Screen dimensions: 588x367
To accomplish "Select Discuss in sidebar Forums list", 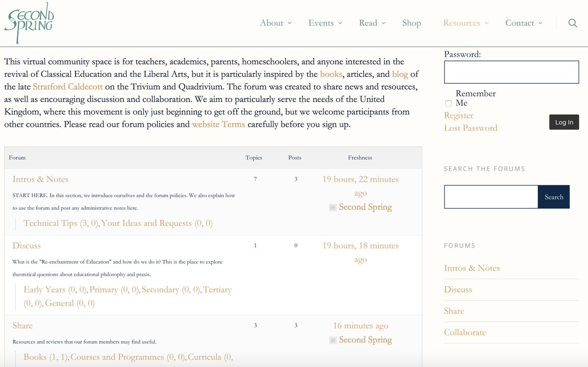I will [x=458, y=290].
